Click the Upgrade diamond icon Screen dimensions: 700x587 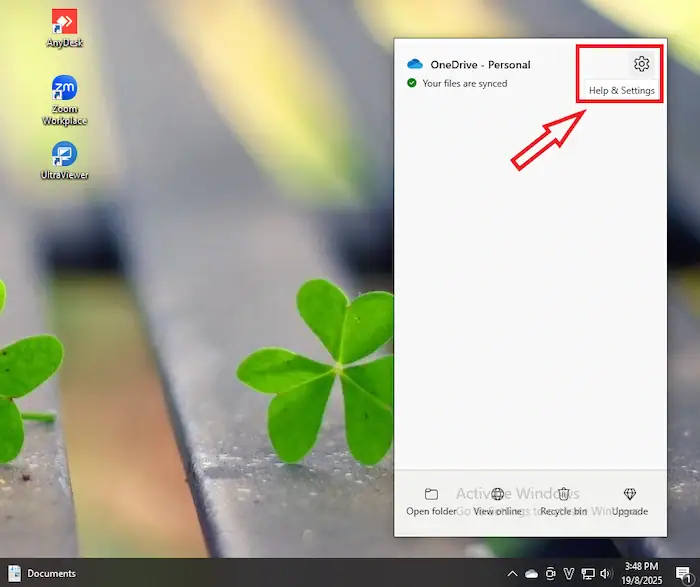click(x=629, y=494)
